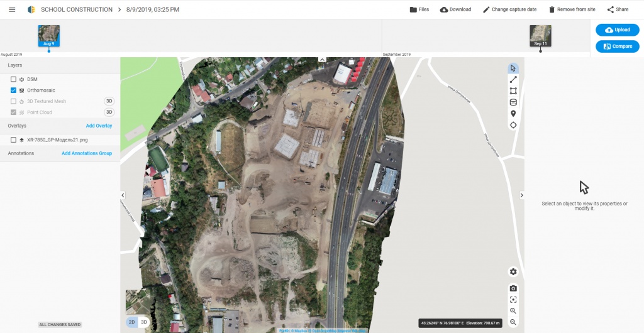Switch to 3D view mode
Image resolution: width=644 pixels, height=333 pixels.
click(144, 322)
